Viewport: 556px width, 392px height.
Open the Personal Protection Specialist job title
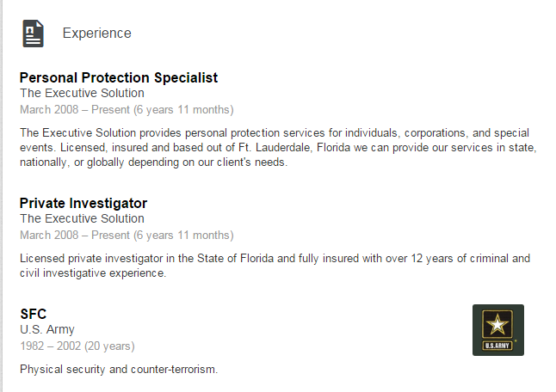click(118, 77)
